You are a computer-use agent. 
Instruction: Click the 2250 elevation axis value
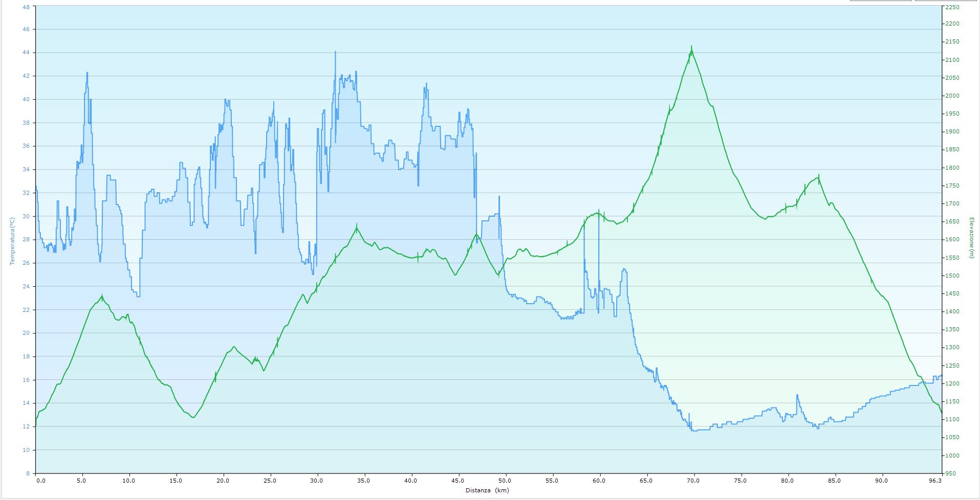[x=952, y=7]
